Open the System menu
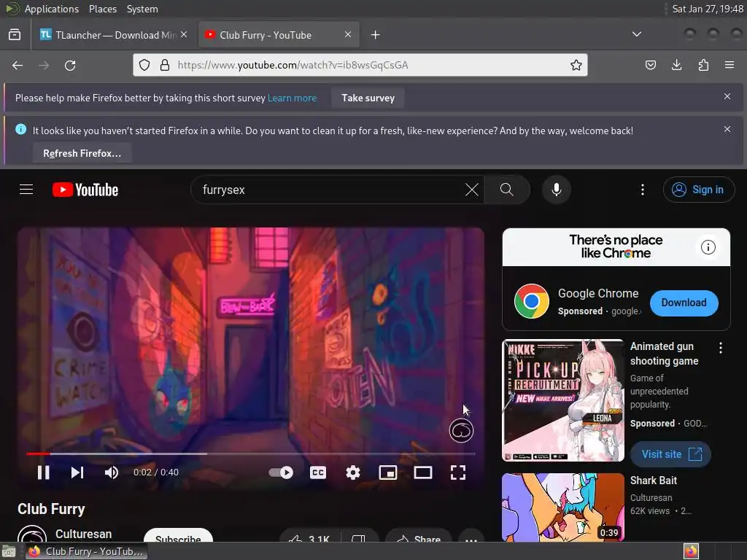 [x=142, y=9]
